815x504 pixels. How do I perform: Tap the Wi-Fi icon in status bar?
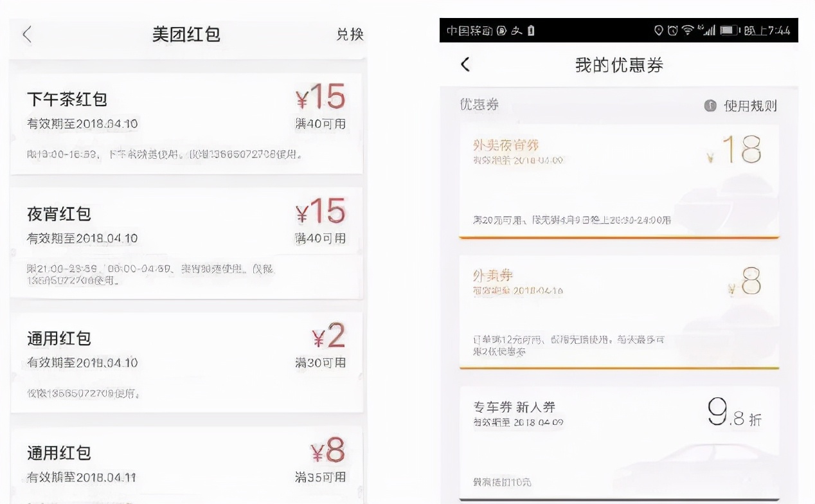[x=688, y=30]
